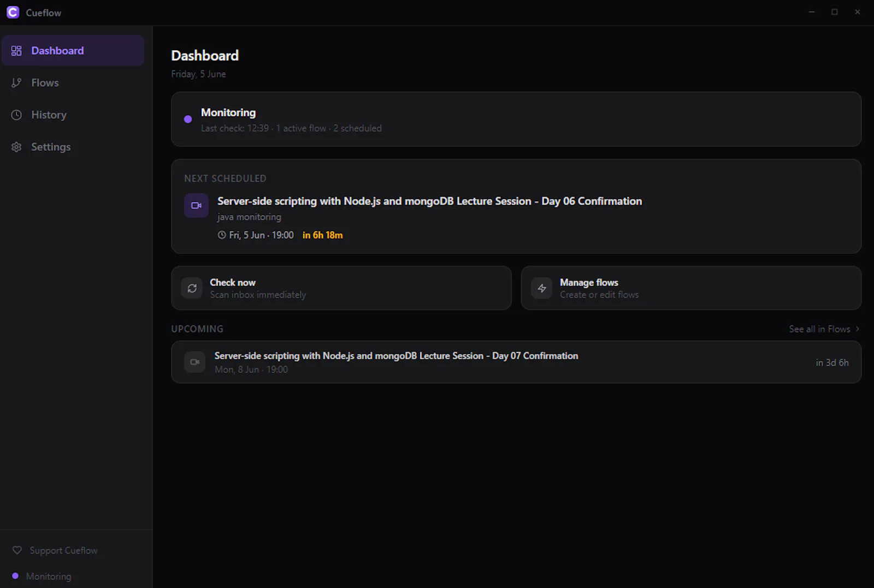The width and height of the screenshot is (874, 588).
Task: Click the 'java monitoring' flow name
Action: point(249,217)
